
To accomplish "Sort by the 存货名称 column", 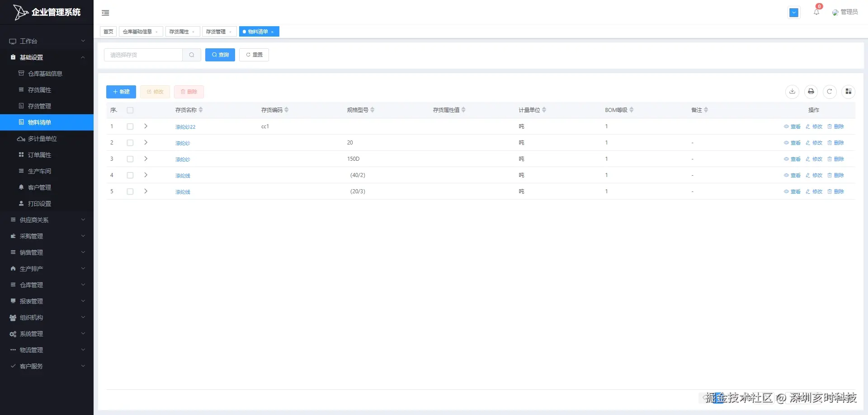I will pyautogui.click(x=201, y=110).
